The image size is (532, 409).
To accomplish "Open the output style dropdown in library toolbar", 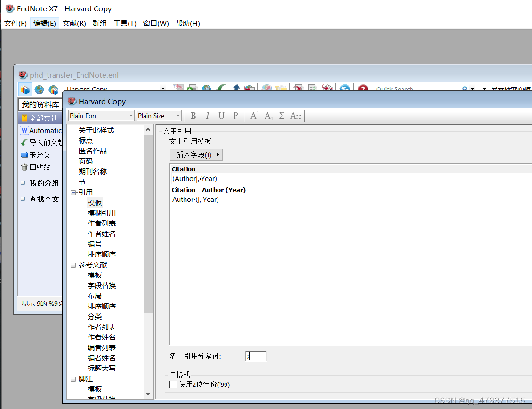I will pos(163,89).
